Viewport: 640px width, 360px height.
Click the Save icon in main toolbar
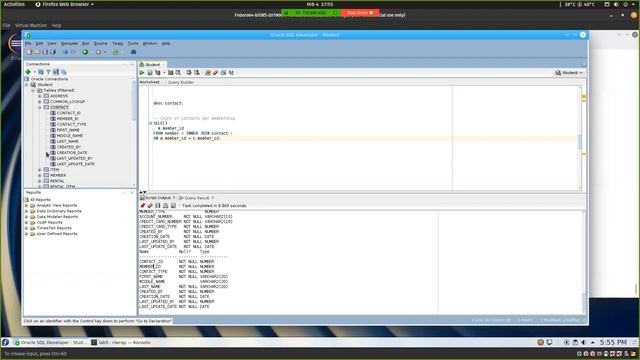(45, 52)
